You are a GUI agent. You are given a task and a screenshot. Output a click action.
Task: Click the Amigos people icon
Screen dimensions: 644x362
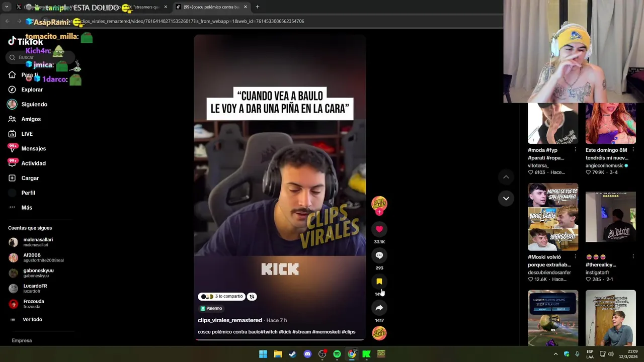[12, 119]
